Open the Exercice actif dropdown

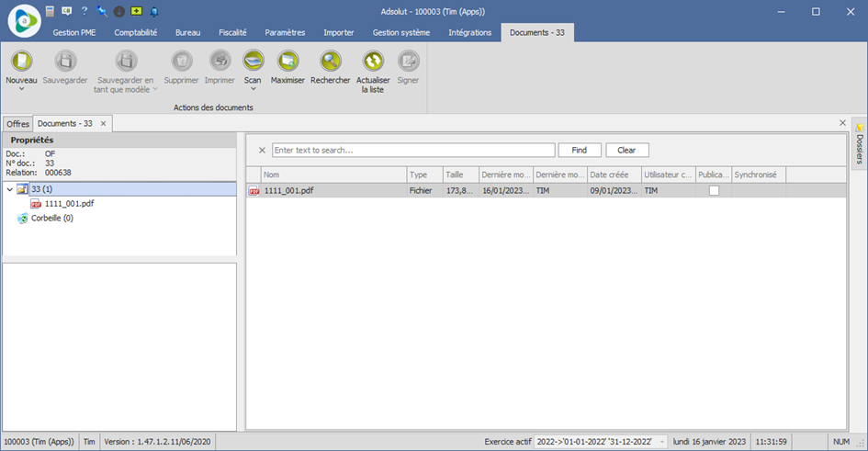point(662,442)
